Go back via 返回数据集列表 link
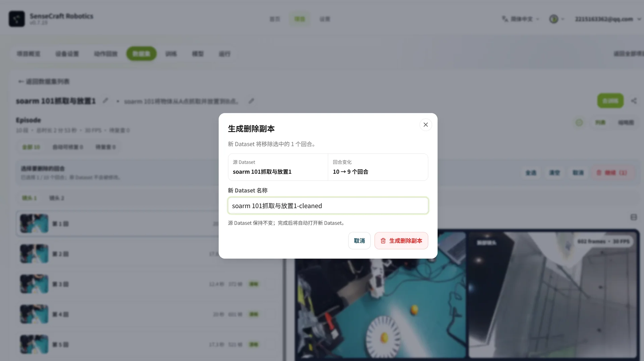The height and width of the screenshot is (361, 644). (x=44, y=81)
